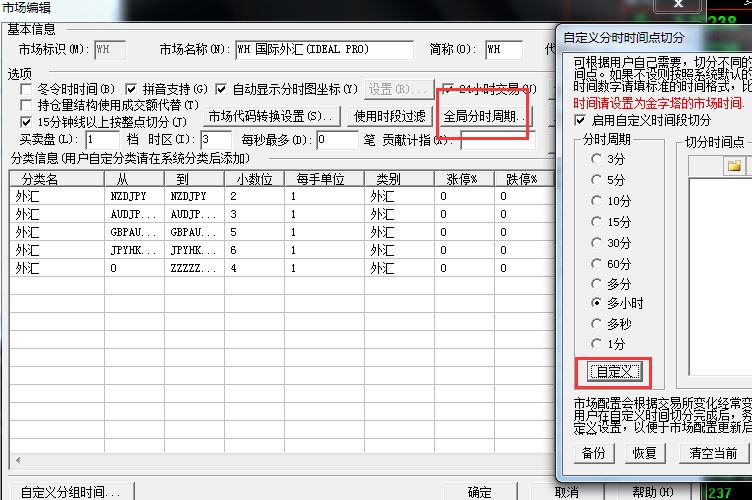The height and width of the screenshot is (500, 752).
Task: Select the JPYHK... row in 从 column
Action: pyautogui.click(x=133, y=250)
